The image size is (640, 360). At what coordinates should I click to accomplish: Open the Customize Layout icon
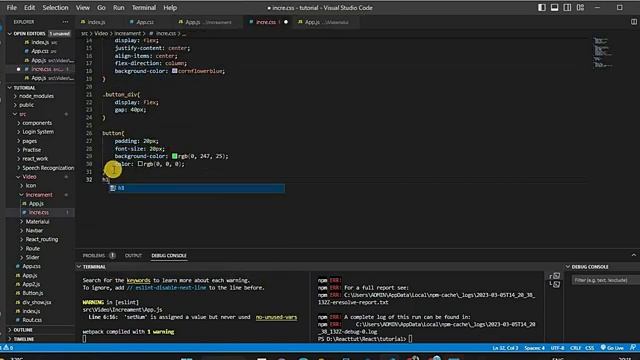pyautogui.click(x=580, y=7)
